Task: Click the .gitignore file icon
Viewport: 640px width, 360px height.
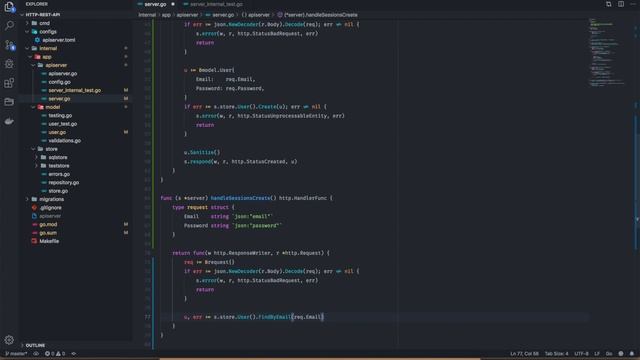Action: pos(34,207)
